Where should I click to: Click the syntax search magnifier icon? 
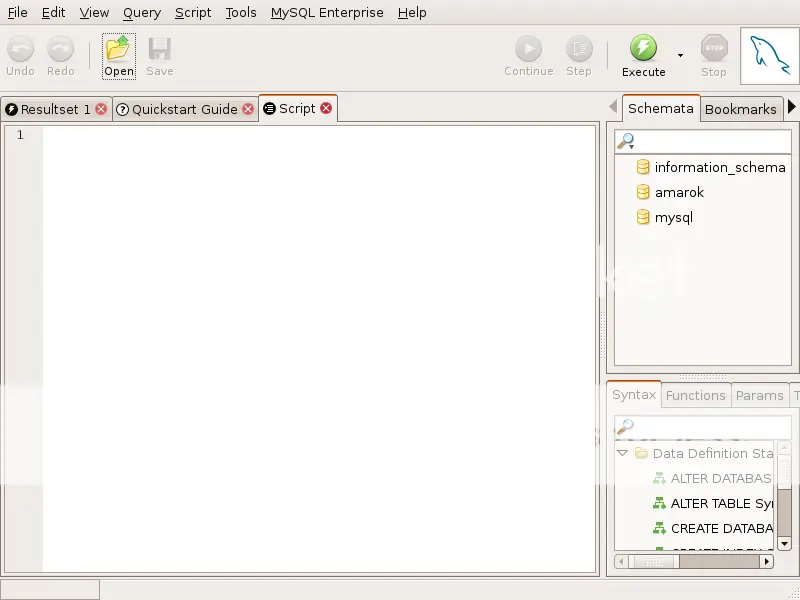pos(626,426)
